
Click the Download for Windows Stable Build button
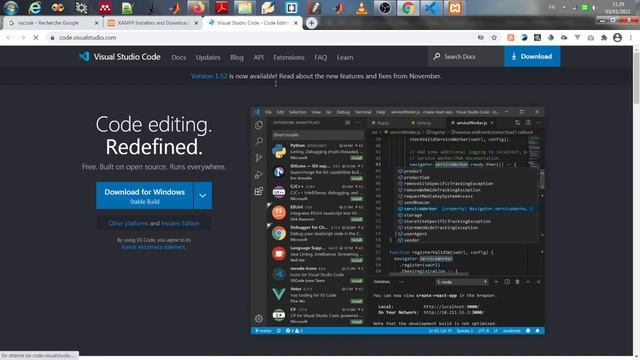point(144,196)
